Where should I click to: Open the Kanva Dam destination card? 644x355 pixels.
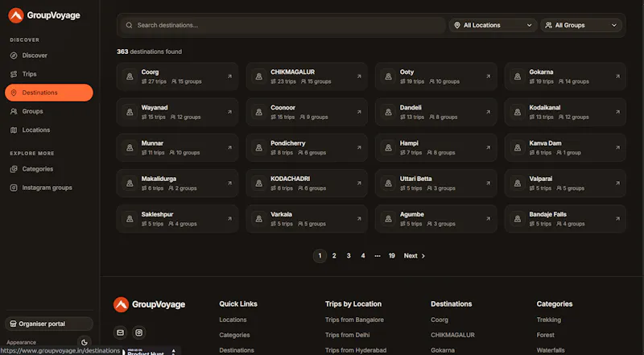point(566,147)
